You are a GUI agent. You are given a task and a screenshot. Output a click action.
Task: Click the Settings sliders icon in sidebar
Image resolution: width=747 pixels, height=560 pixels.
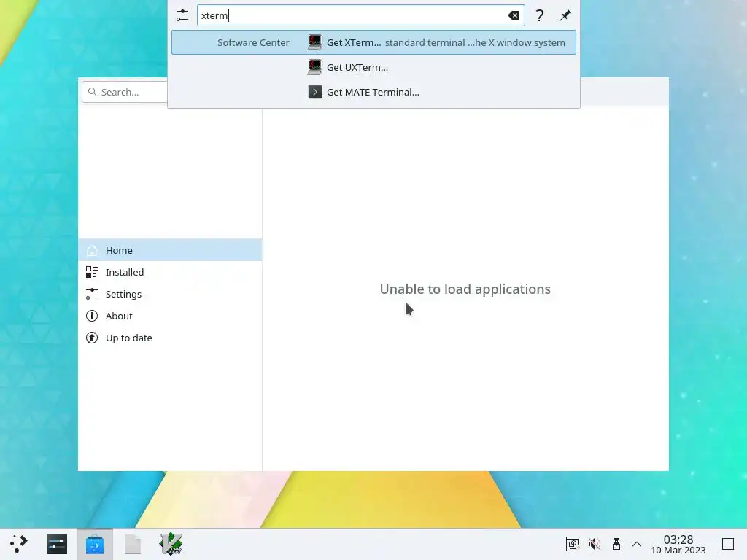[x=92, y=294]
